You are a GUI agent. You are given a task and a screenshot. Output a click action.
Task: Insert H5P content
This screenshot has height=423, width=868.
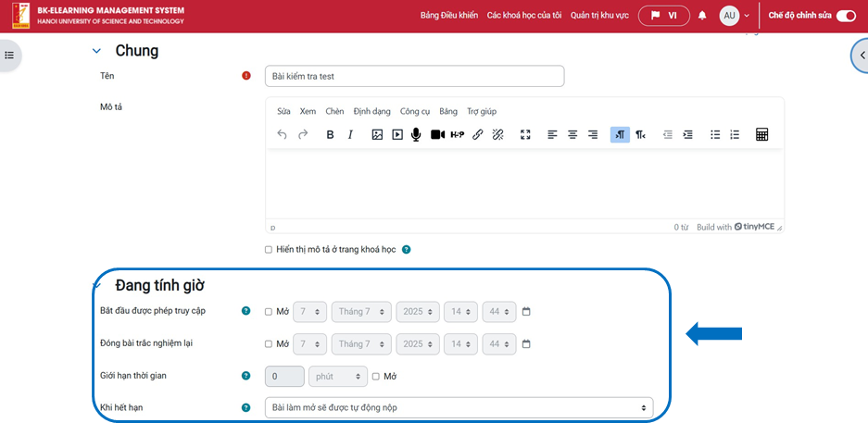point(458,134)
